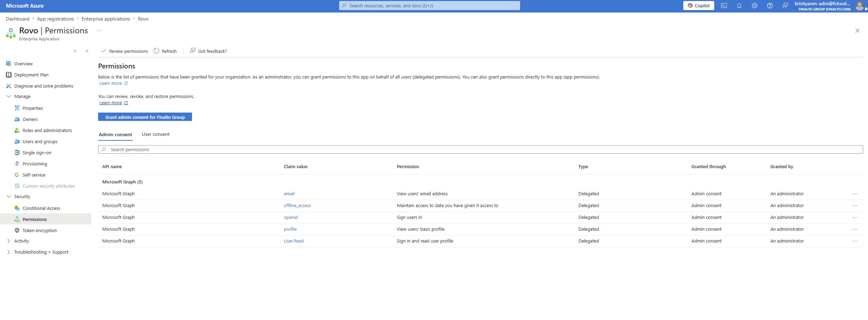
Task: Open the User.Read claim link
Action: [x=294, y=241]
